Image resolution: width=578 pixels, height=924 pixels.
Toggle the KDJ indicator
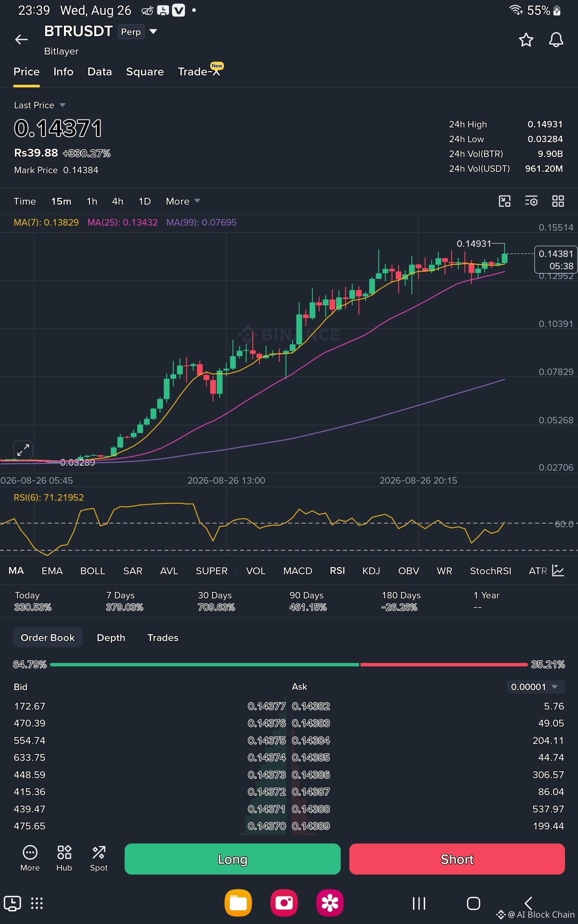371,571
